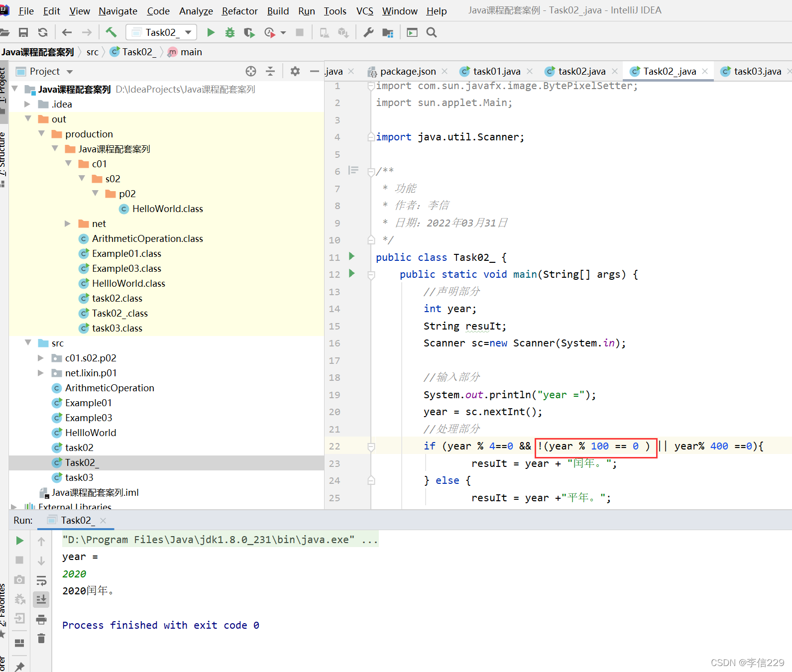Image resolution: width=792 pixels, height=672 pixels.
Task: Collapse the production folder
Action: tap(42, 134)
